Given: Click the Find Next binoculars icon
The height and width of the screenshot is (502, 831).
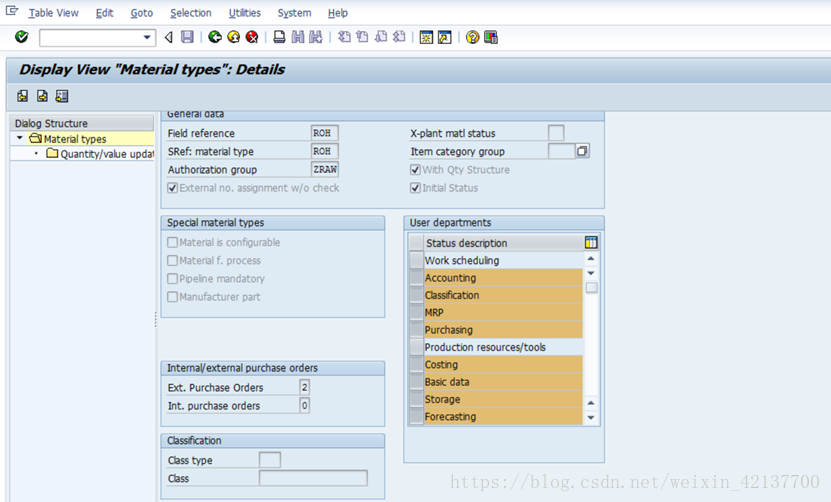Looking at the screenshot, I should 316,37.
